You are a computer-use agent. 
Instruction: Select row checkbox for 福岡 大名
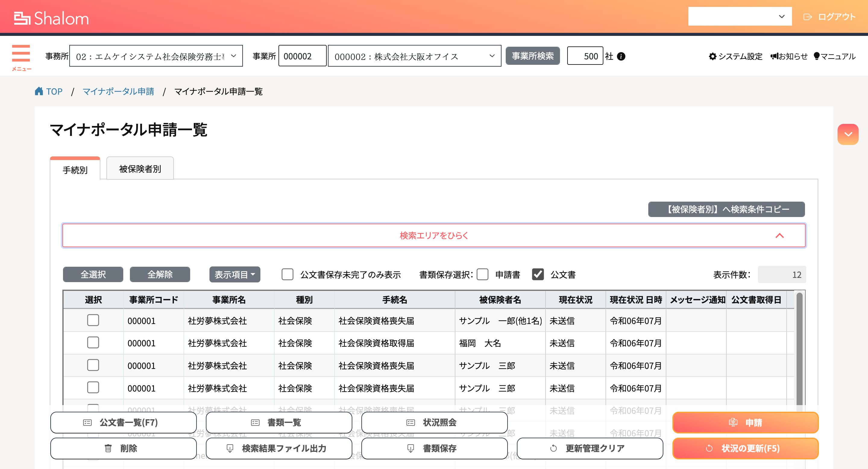(93, 343)
